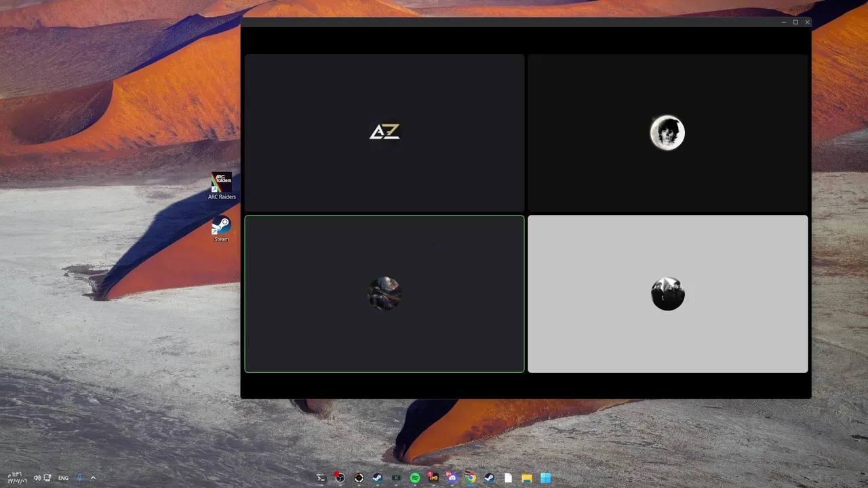Select the white skull avatar participant tile
Viewport: 868px width, 488px height.
pos(668,133)
